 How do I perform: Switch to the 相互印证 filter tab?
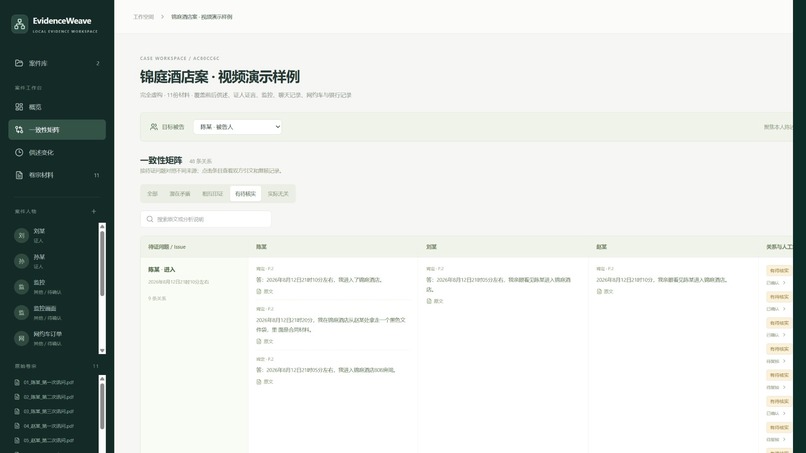coord(212,194)
